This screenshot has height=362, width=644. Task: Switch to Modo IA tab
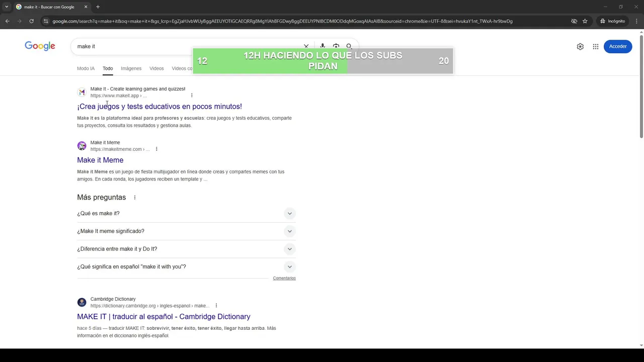pos(86,68)
